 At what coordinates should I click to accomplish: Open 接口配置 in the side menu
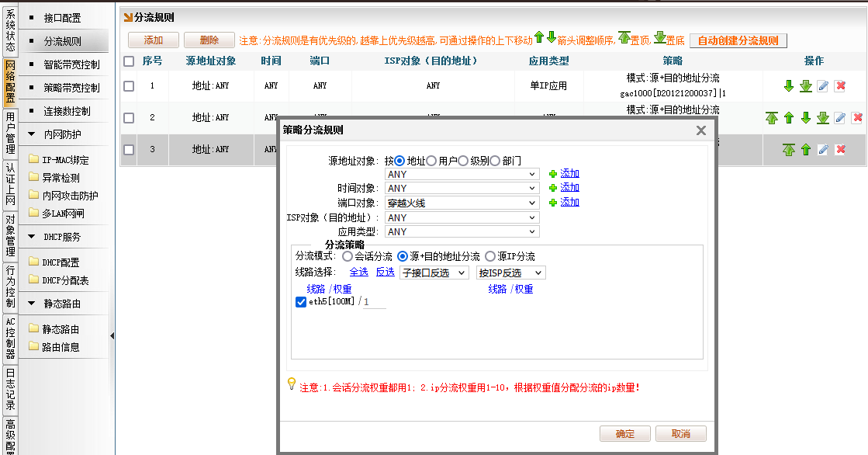[x=63, y=18]
